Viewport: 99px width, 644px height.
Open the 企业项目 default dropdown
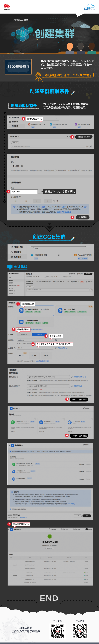coord(35,348)
